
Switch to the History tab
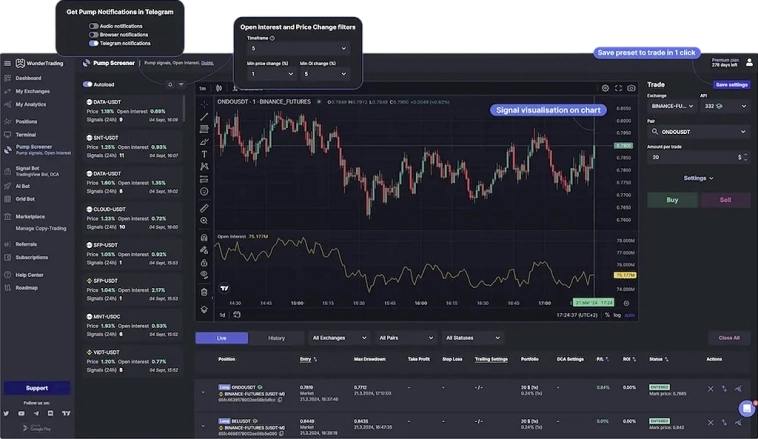tap(276, 338)
